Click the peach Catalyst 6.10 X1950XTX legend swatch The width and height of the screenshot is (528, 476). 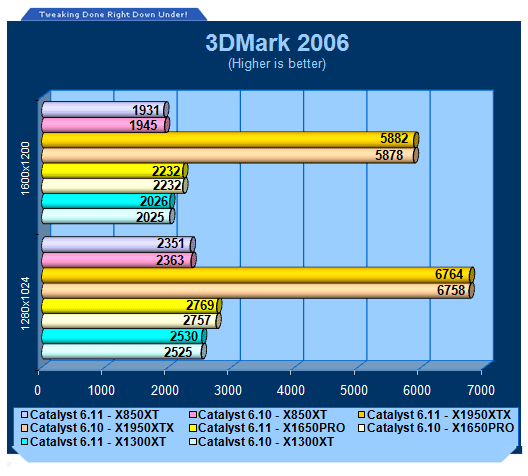click(x=24, y=428)
